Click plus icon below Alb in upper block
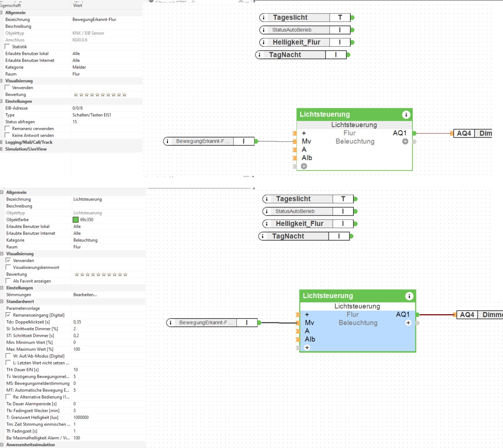 pyautogui.click(x=304, y=166)
